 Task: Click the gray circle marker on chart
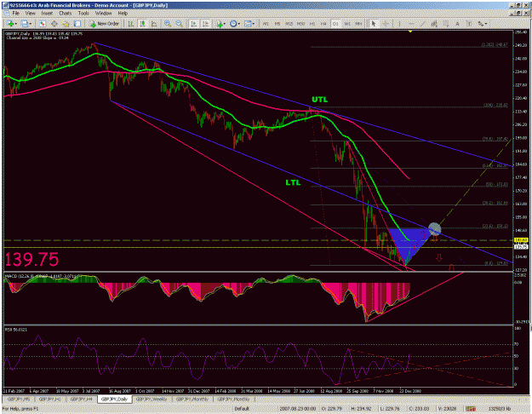tap(435, 229)
